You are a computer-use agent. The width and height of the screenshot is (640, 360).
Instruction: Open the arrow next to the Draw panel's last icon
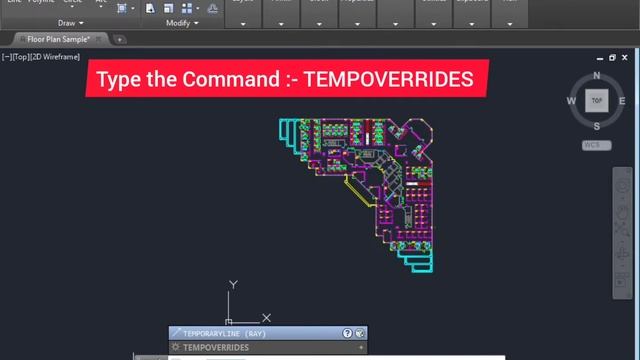[133, 8]
